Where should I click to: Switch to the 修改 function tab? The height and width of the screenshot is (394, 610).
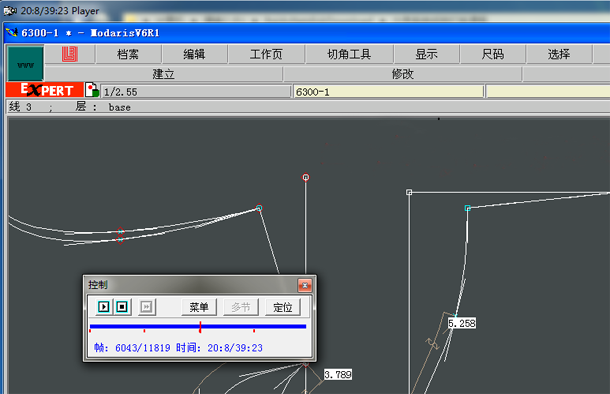(x=403, y=74)
